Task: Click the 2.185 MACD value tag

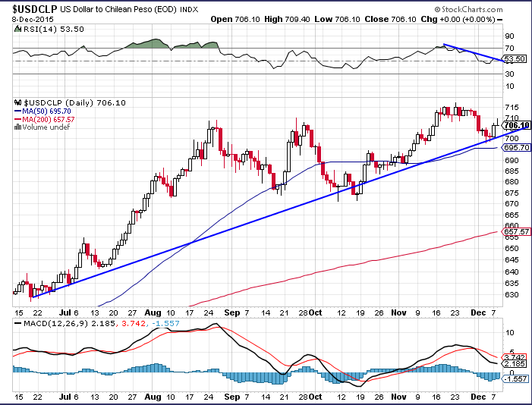Action: [515, 364]
